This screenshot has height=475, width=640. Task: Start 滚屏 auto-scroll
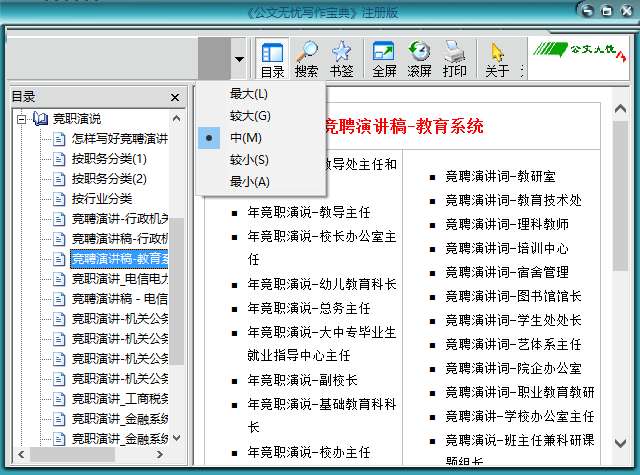pos(419,60)
